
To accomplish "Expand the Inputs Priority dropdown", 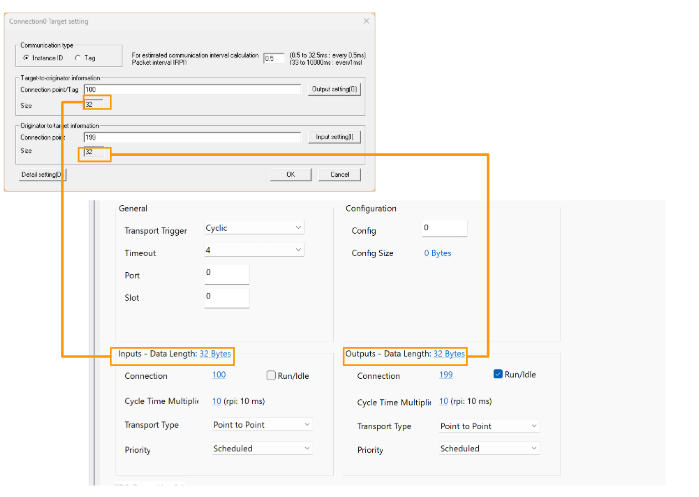I will click(x=262, y=449).
